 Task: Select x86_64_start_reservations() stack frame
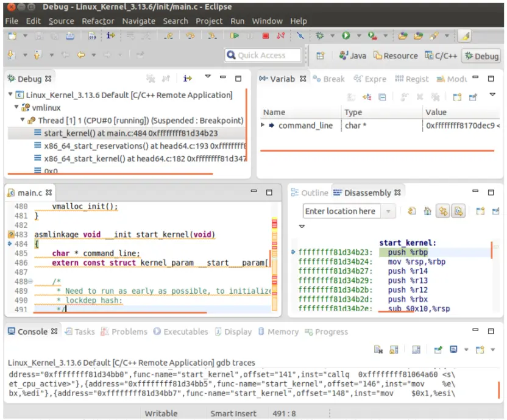[x=140, y=146]
